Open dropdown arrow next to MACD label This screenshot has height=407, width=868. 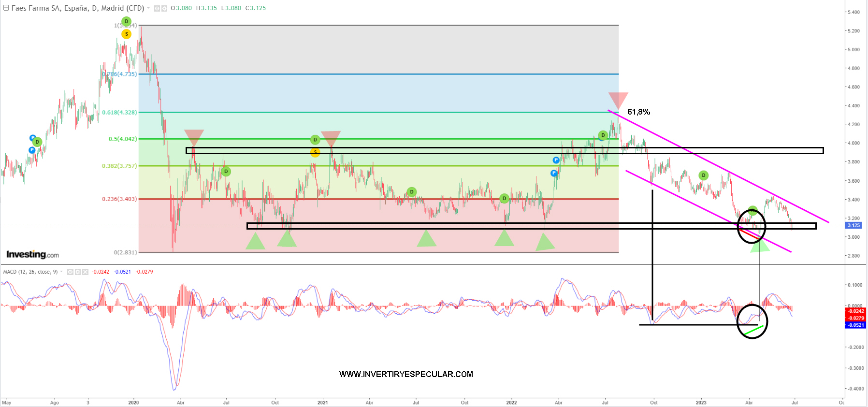tap(62, 272)
